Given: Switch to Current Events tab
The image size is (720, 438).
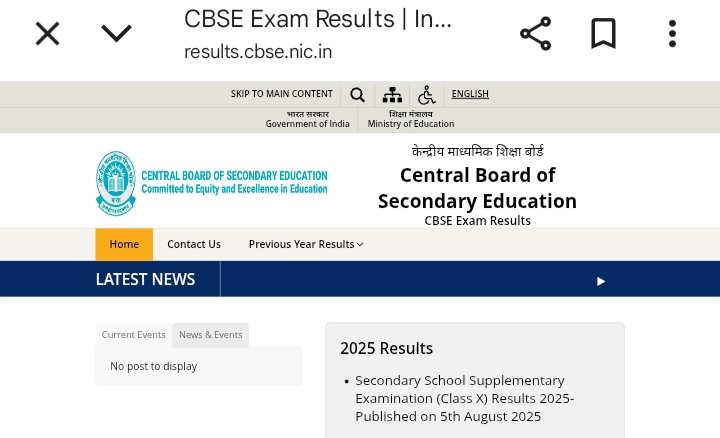Looking at the screenshot, I should click(133, 335).
